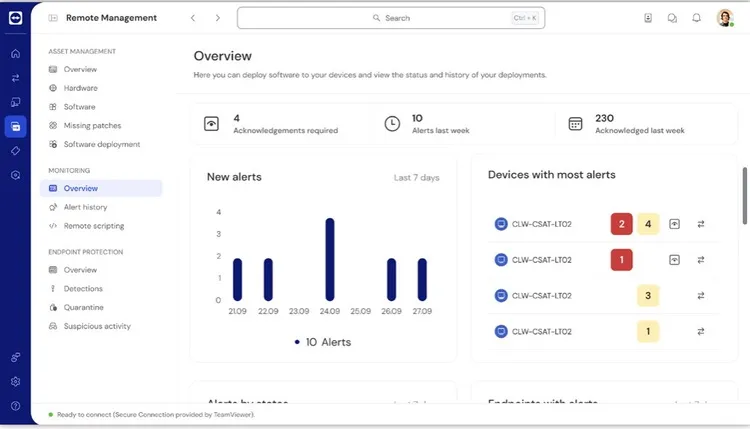Viewport: 750px width, 429px height.
Task: Select Missing patches in Asset Management
Action: (92, 125)
